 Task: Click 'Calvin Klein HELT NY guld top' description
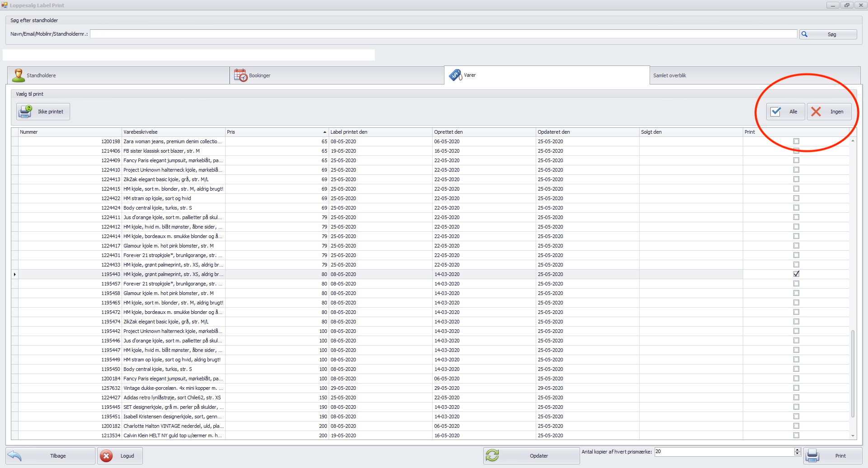(x=173, y=435)
